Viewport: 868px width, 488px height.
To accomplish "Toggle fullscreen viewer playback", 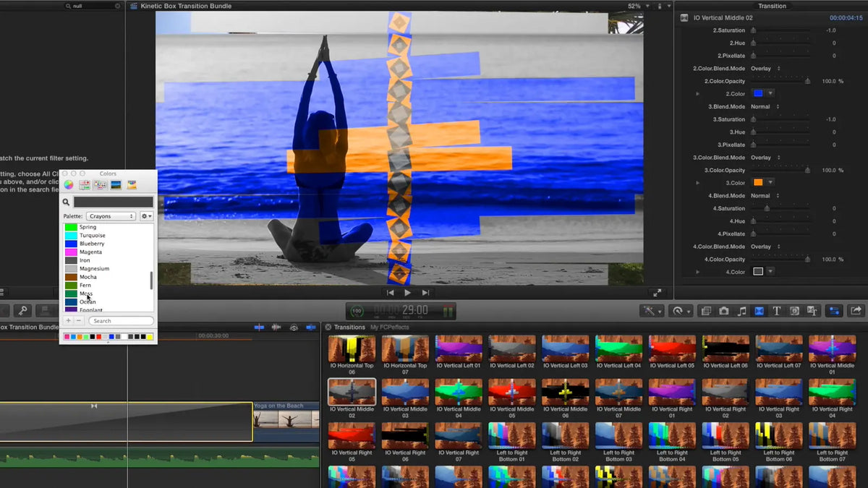I will (657, 293).
